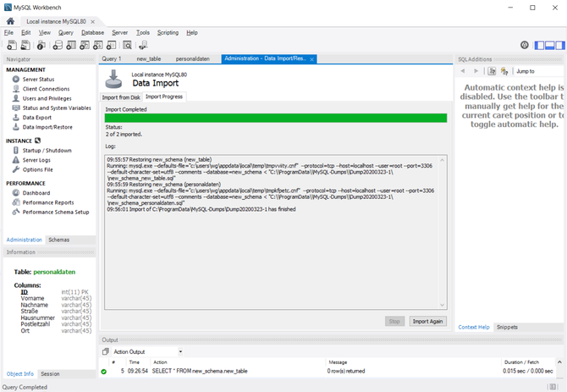567x392 pixels.
Task: Create a new view toolbar icon
Action: click(x=85, y=45)
